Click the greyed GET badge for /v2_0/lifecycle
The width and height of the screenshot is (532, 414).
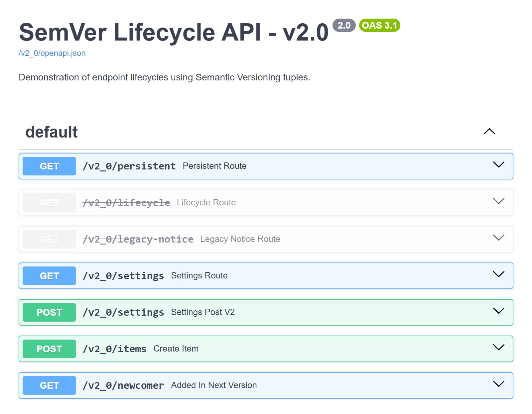49,203
